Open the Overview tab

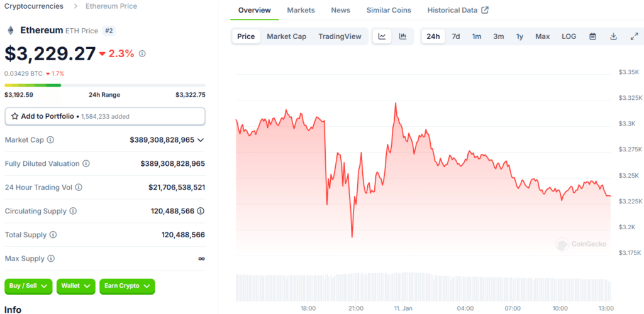coord(255,10)
